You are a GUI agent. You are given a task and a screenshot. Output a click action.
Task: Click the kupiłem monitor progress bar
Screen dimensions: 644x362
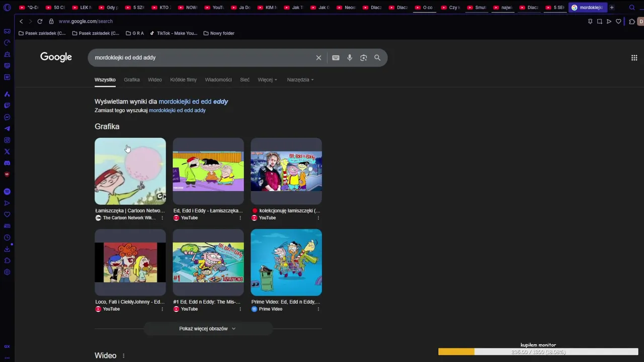tap(538, 352)
